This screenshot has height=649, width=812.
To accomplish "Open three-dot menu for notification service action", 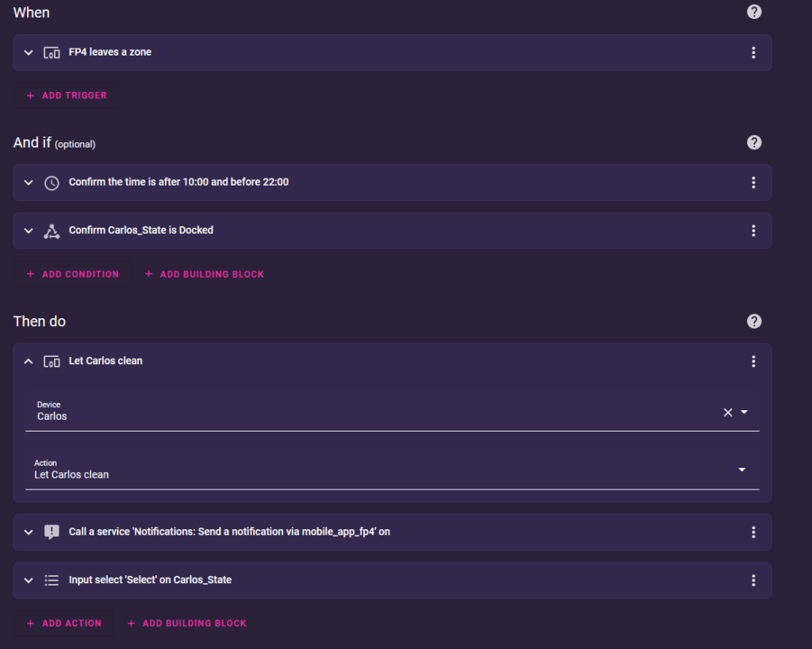I will (x=753, y=532).
